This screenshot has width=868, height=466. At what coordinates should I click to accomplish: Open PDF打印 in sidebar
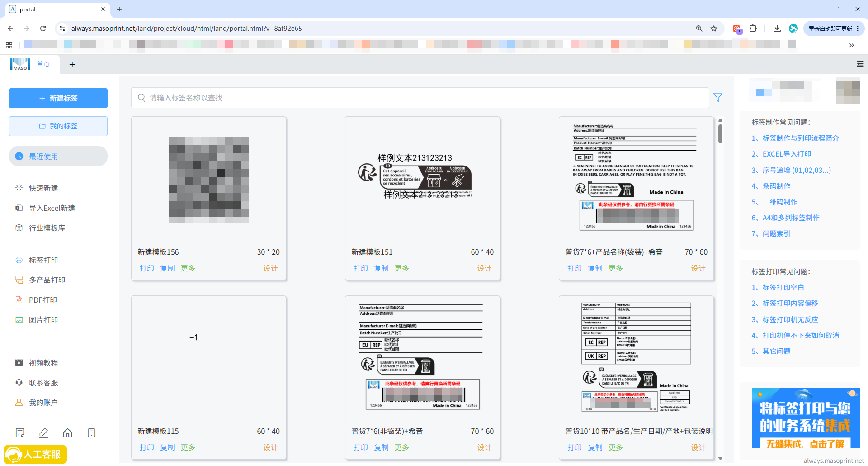coord(43,300)
